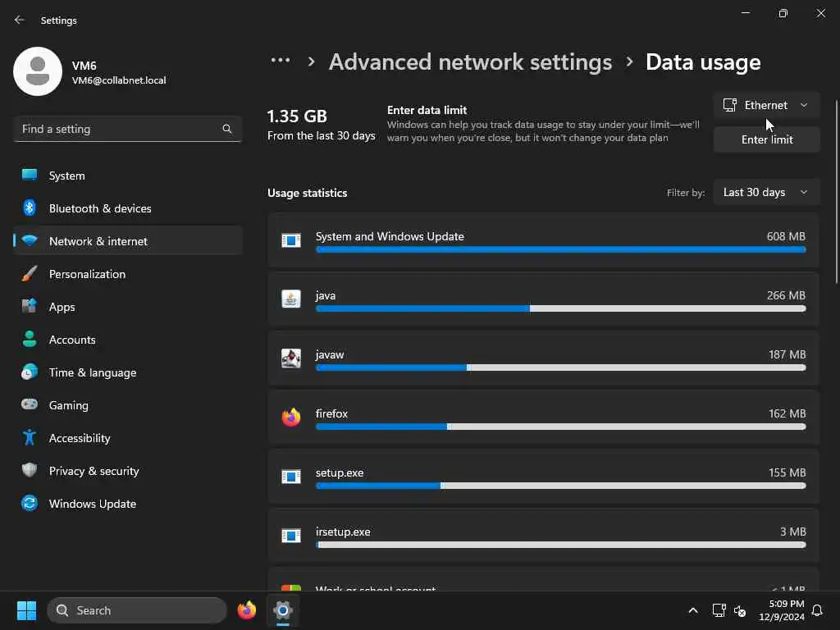
Task: Click the setup.exe usage progress bar
Action: click(x=560, y=486)
